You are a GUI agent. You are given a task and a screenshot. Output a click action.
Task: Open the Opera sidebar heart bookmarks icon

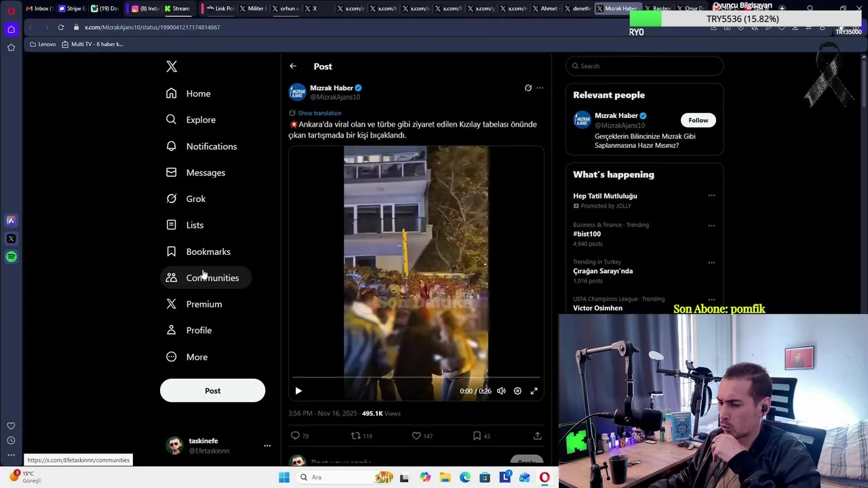point(11,426)
